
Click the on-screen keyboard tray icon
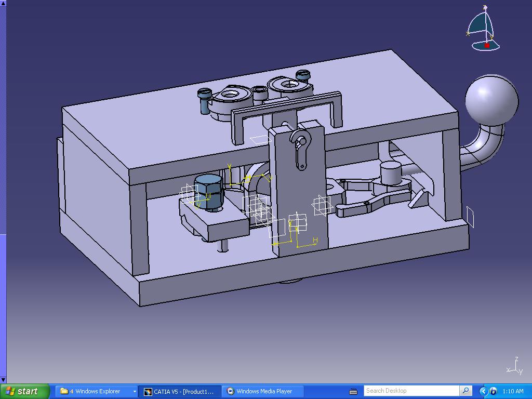(353, 392)
